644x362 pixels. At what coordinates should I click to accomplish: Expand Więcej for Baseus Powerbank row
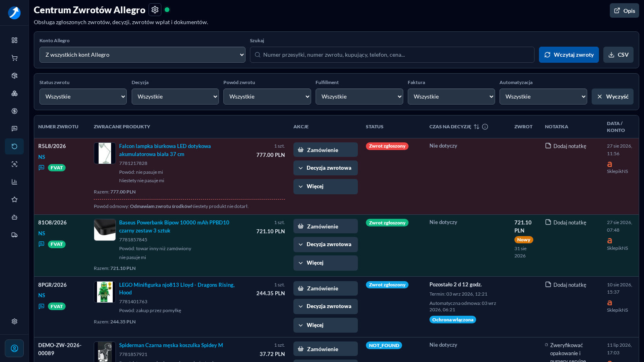[326, 263]
